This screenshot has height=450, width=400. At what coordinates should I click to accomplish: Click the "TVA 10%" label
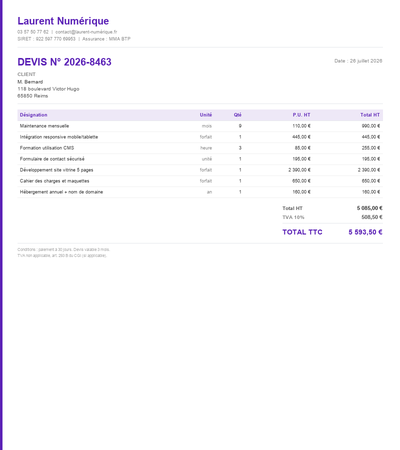[x=293, y=217]
